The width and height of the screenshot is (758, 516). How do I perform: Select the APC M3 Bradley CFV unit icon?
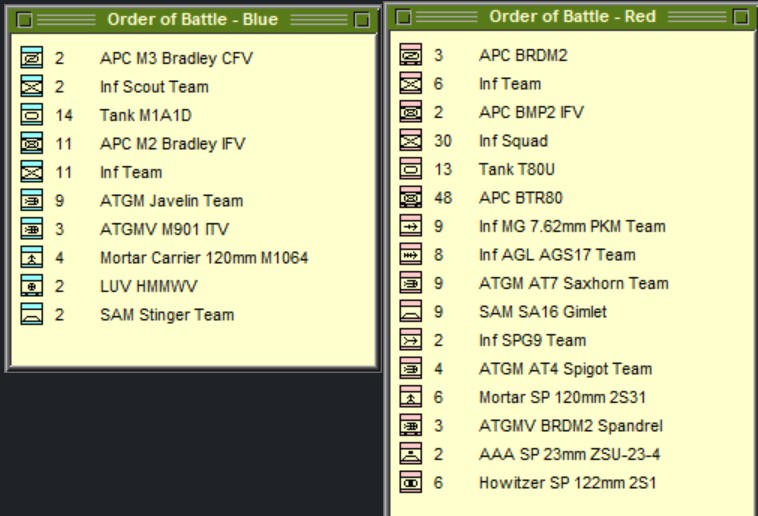[x=31, y=58]
